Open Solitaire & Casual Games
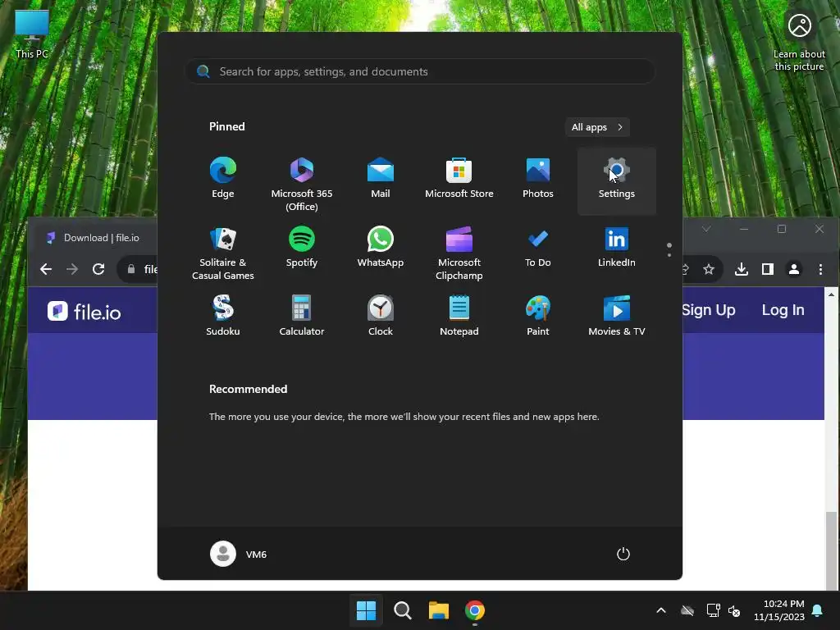The image size is (840, 630). click(x=223, y=252)
